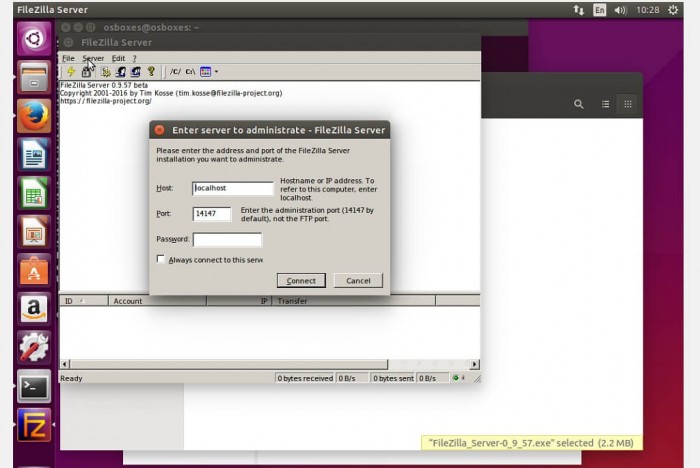Screen dimensions: 700x468
Task: Focus the Password input field
Action: tap(227, 239)
